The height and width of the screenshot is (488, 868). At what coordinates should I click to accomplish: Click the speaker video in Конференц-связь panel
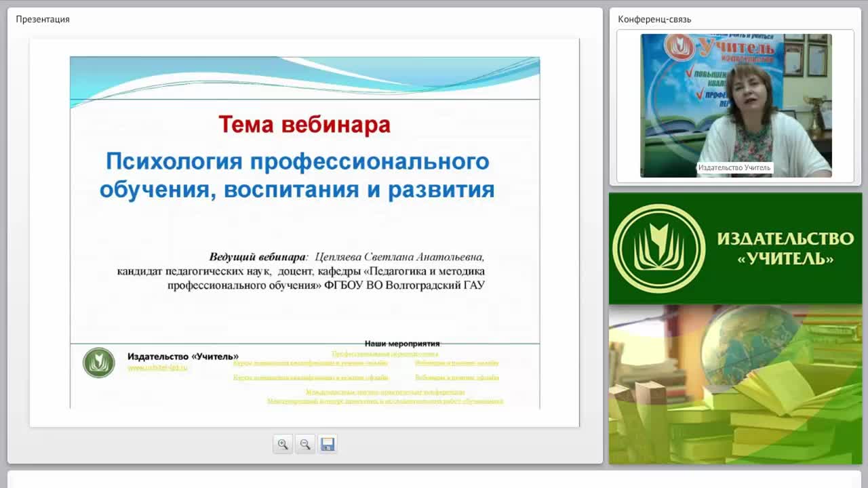coord(736,105)
